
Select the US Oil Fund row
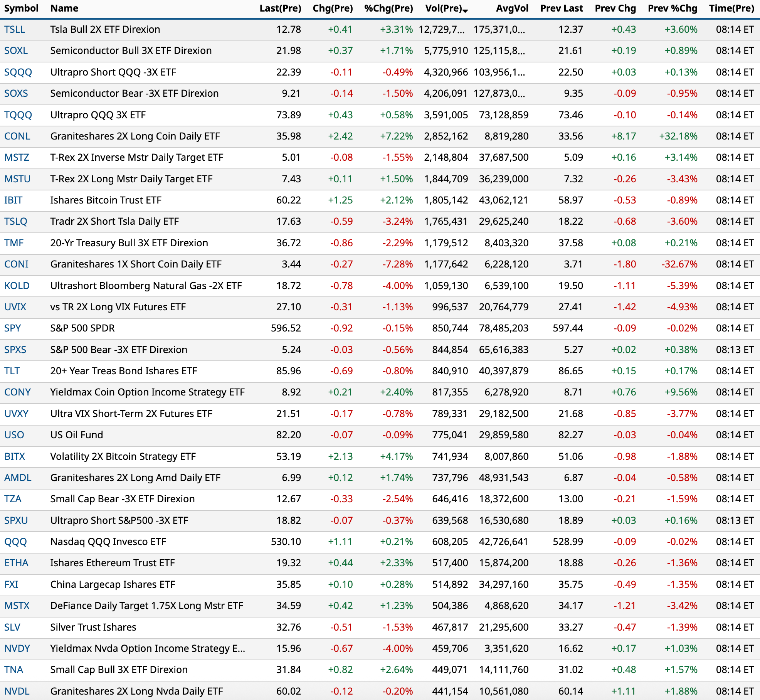pyautogui.click(x=76, y=435)
